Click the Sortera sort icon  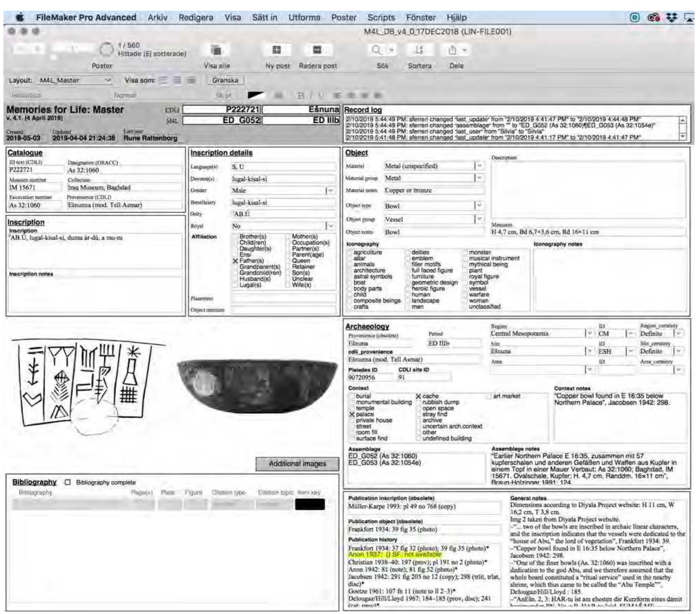tap(419, 50)
